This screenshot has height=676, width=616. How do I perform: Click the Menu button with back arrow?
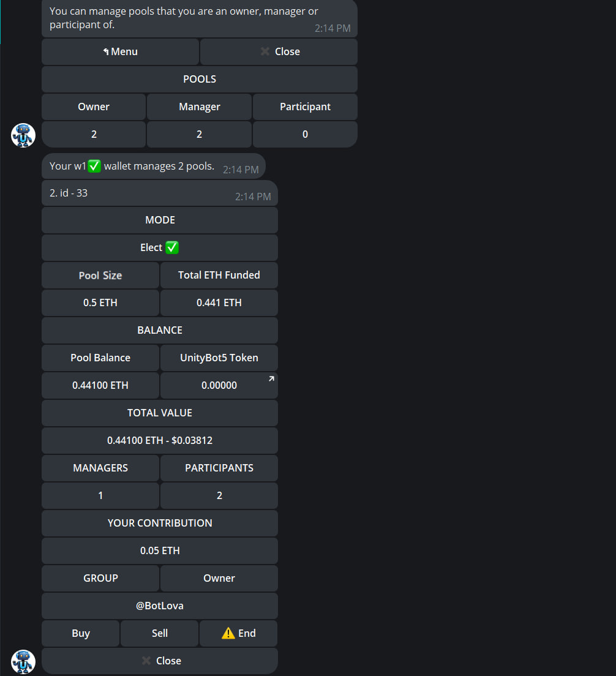120,51
